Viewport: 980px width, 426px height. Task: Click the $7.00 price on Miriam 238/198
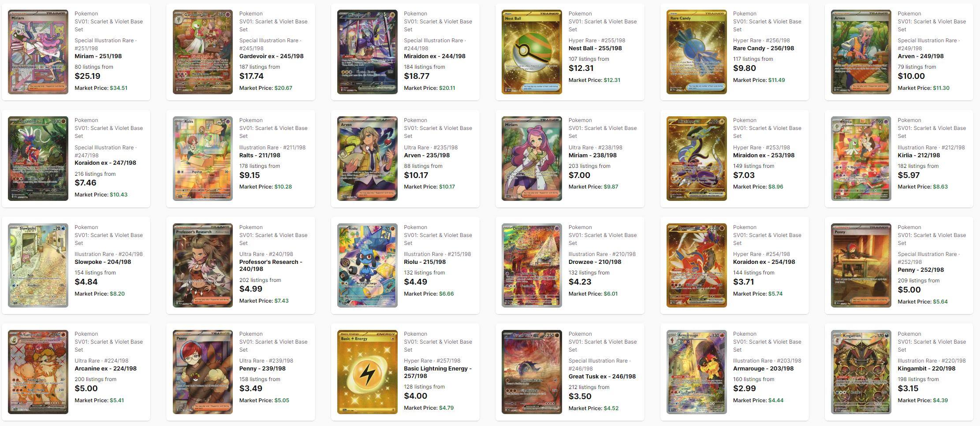tap(579, 175)
